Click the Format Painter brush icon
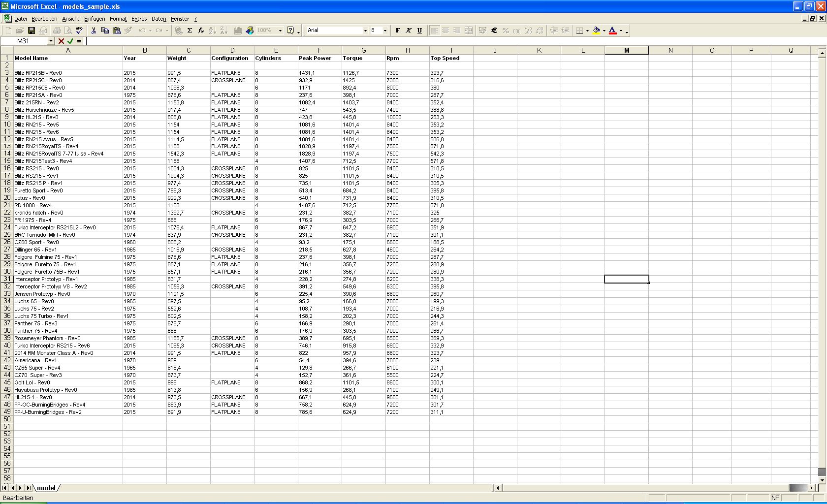 click(128, 31)
